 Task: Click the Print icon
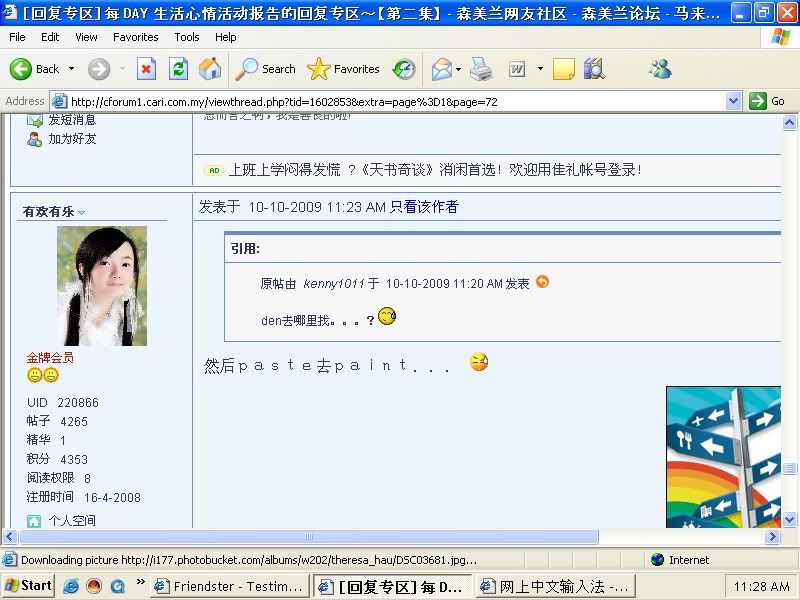pos(481,69)
